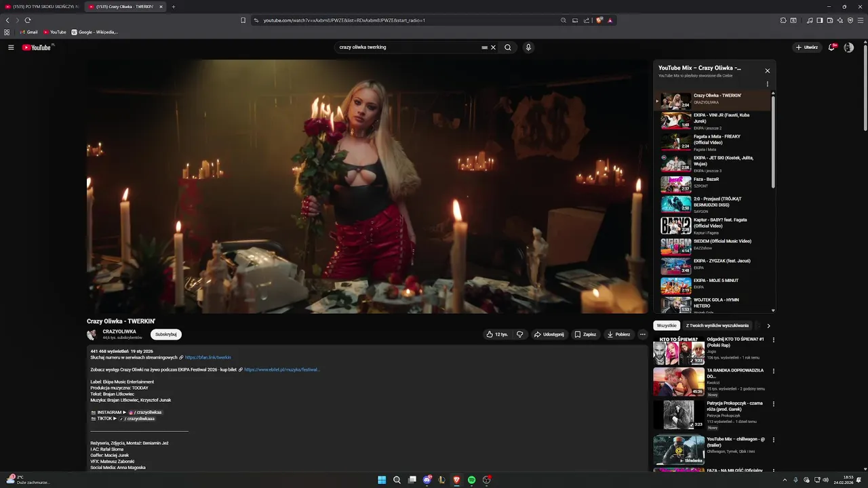Open the Instagram crazyoliwkaa link
The height and width of the screenshot is (488, 868).
pyautogui.click(x=145, y=412)
